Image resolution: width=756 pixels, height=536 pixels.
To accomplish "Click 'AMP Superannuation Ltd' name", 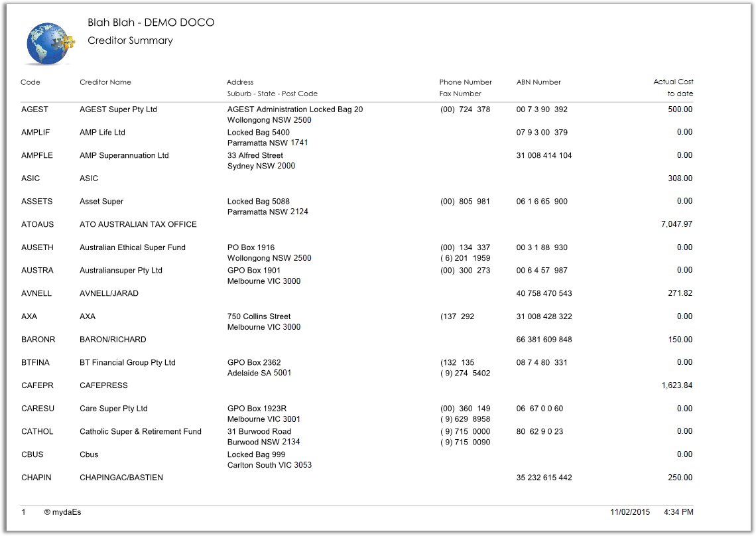I will pos(124,155).
